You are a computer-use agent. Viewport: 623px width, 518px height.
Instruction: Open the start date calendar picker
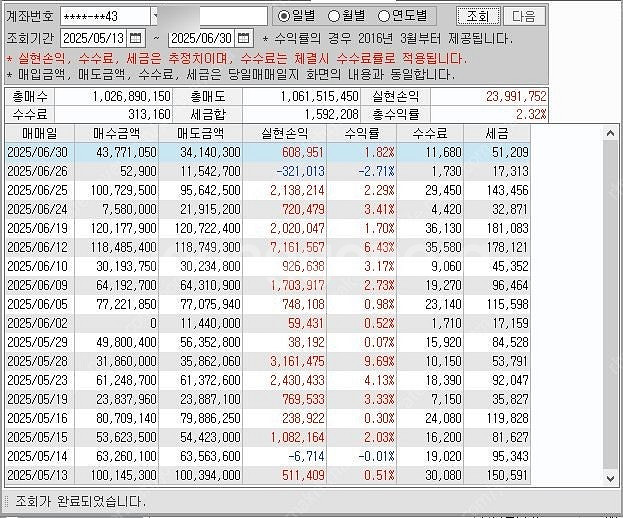[x=135, y=38]
